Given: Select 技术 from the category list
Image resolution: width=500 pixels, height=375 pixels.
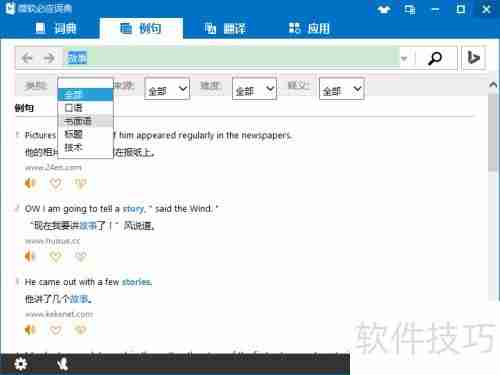Looking at the screenshot, I should pos(85,147).
